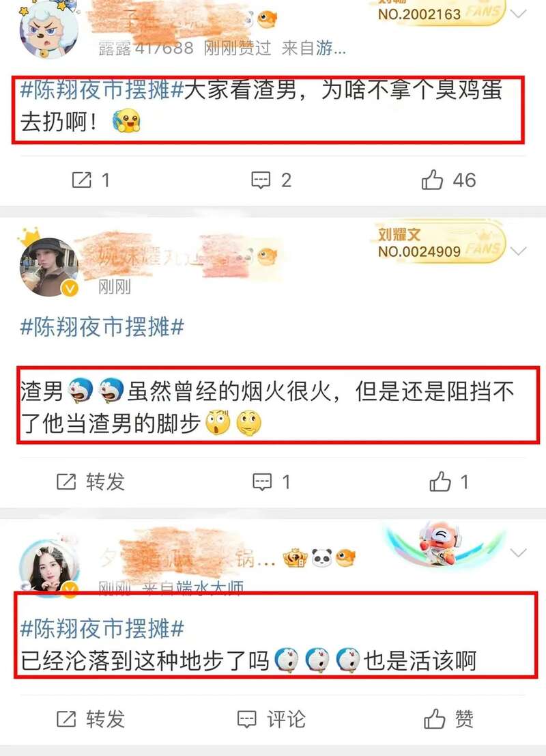Open the #陈翔夜市摆摊# hashtag in the first post

point(102,89)
